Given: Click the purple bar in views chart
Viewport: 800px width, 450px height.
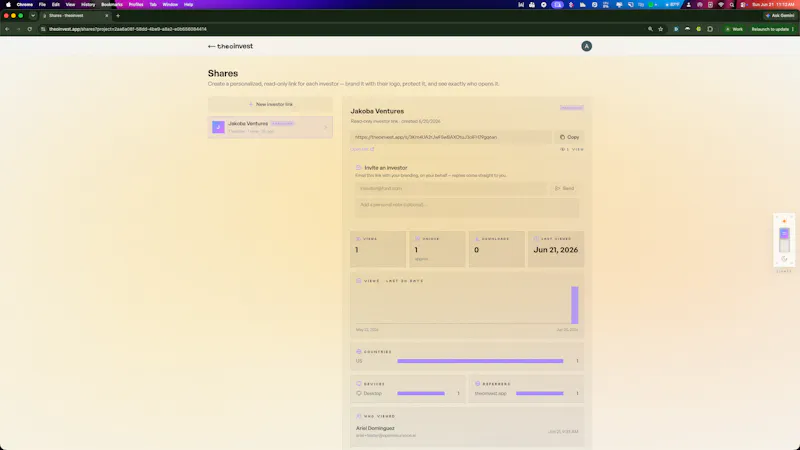Looking at the screenshot, I should pos(574,305).
